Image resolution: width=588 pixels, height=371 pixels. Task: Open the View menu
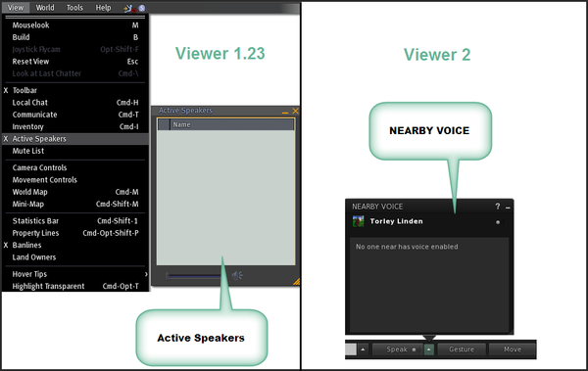tap(16, 8)
